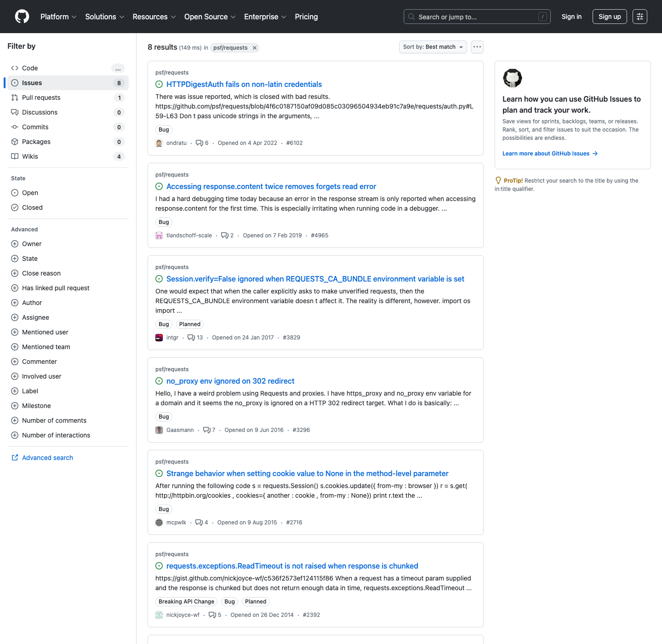This screenshot has width=662, height=644.
Task: Remove the psf/requests repository filter
Action: click(x=255, y=48)
